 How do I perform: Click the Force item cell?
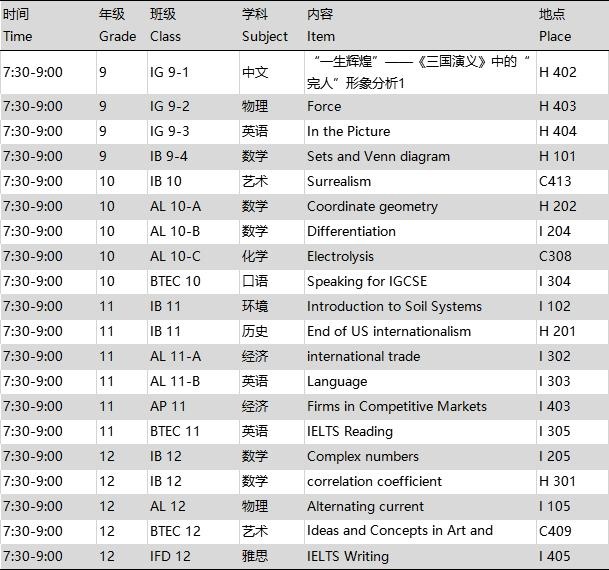point(324,106)
